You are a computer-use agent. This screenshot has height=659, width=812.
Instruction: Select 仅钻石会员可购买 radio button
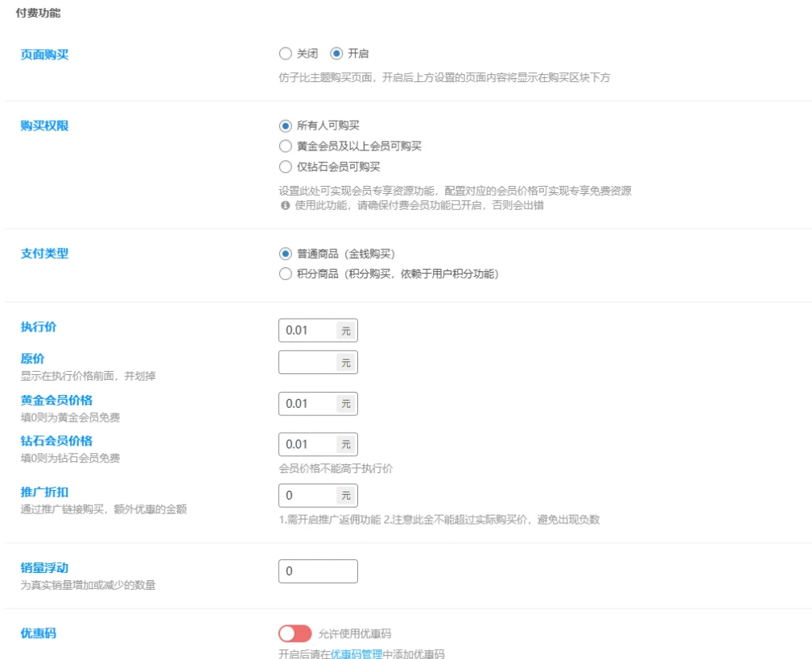pyautogui.click(x=285, y=167)
